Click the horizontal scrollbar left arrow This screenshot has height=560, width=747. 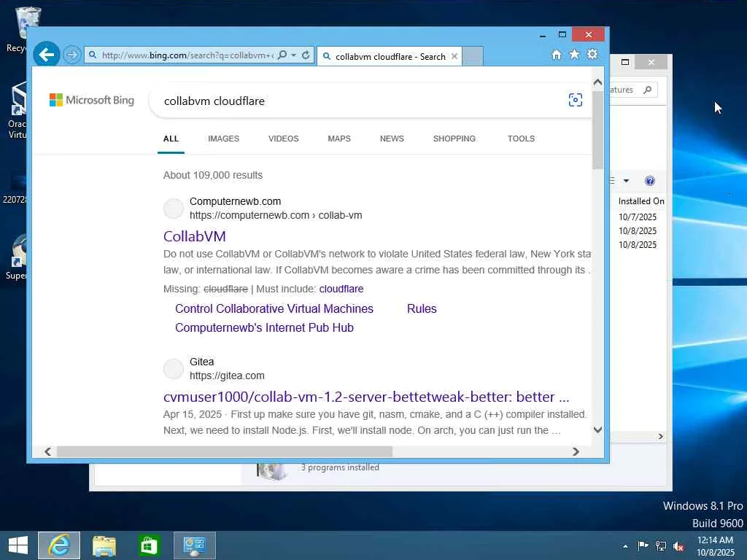click(x=47, y=451)
